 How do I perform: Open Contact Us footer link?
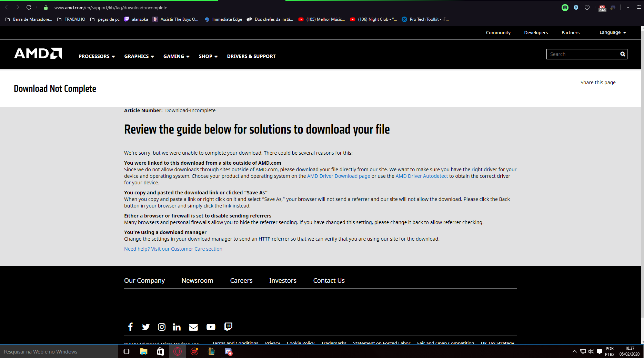coord(329,281)
